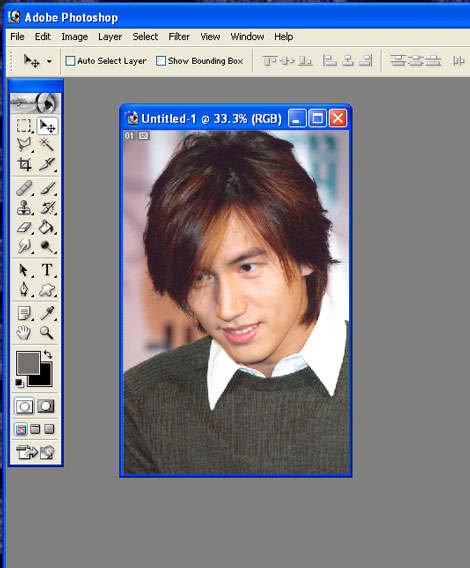Viewport: 470px width, 568px height.
Task: Activate the Paint Bucket tool
Action: [x=47, y=227]
